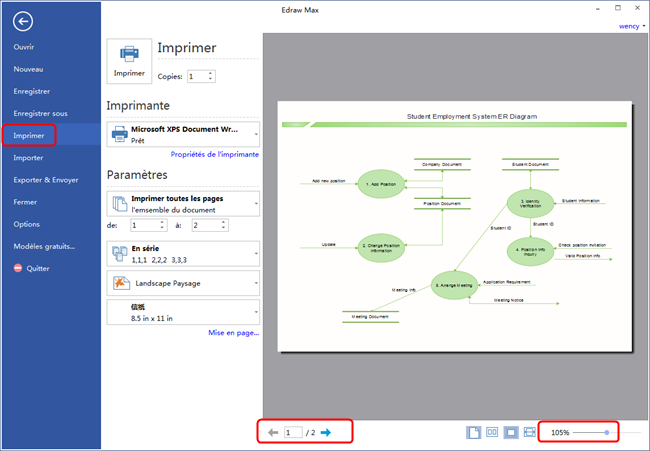
Task: Open Exporter & Envoyer in the sidebar
Action: coord(46,180)
